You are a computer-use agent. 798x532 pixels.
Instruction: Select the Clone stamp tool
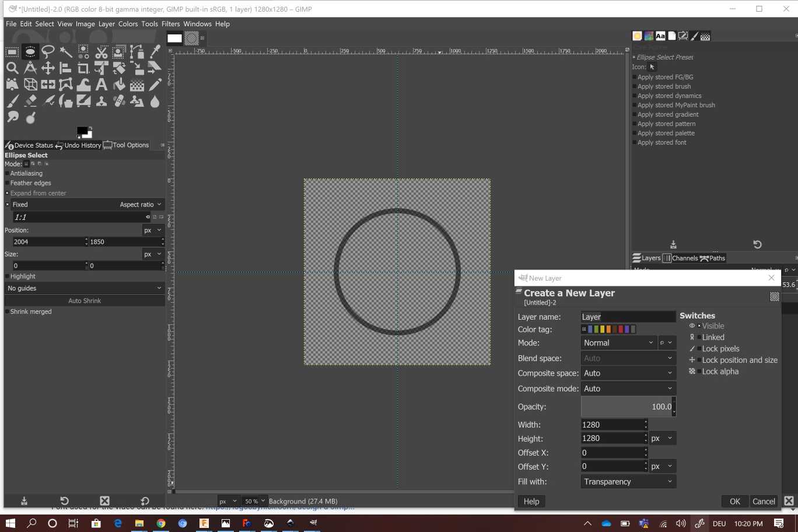point(101,101)
